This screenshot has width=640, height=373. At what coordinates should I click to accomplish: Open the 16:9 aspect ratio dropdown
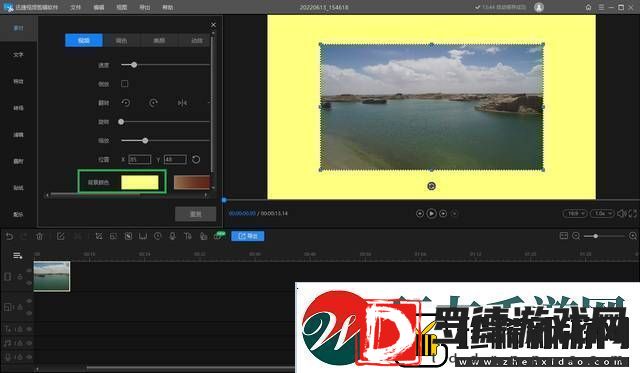pyautogui.click(x=575, y=213)
